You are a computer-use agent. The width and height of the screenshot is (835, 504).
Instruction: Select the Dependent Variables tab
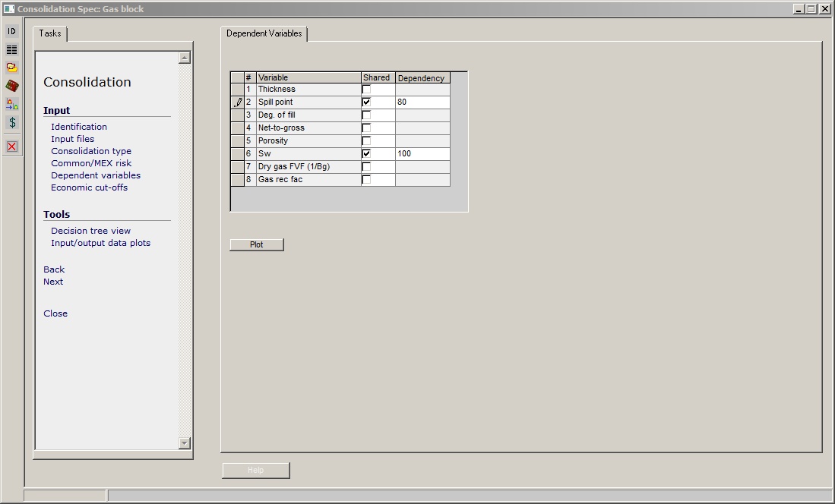264,34
